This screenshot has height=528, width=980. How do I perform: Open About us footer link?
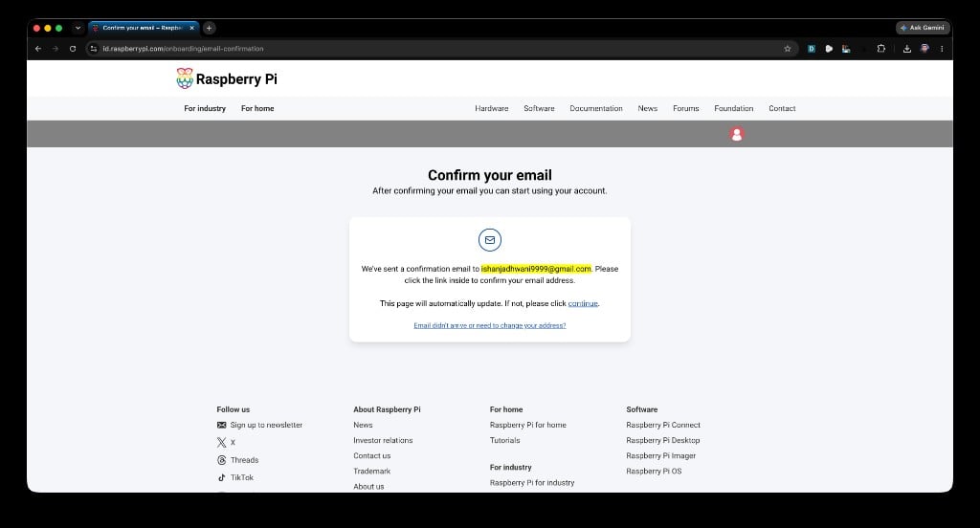click(368, 487)
